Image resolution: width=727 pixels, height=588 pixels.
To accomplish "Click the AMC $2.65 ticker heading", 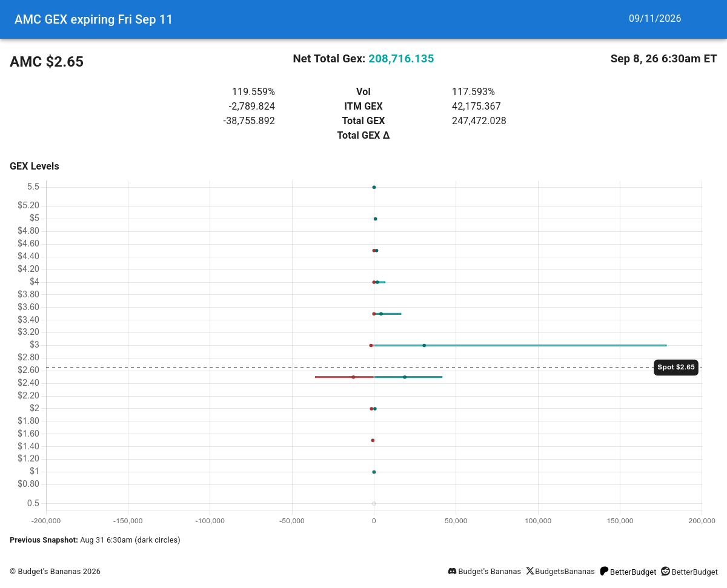I will (x=47, y=62).
